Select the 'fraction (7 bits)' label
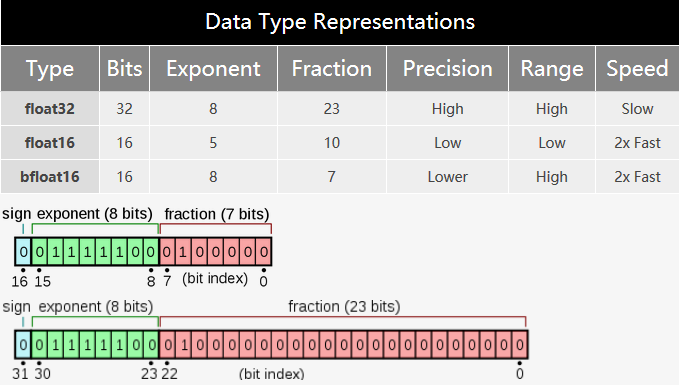This screenshot has height=385, width=679. point(217,214)
